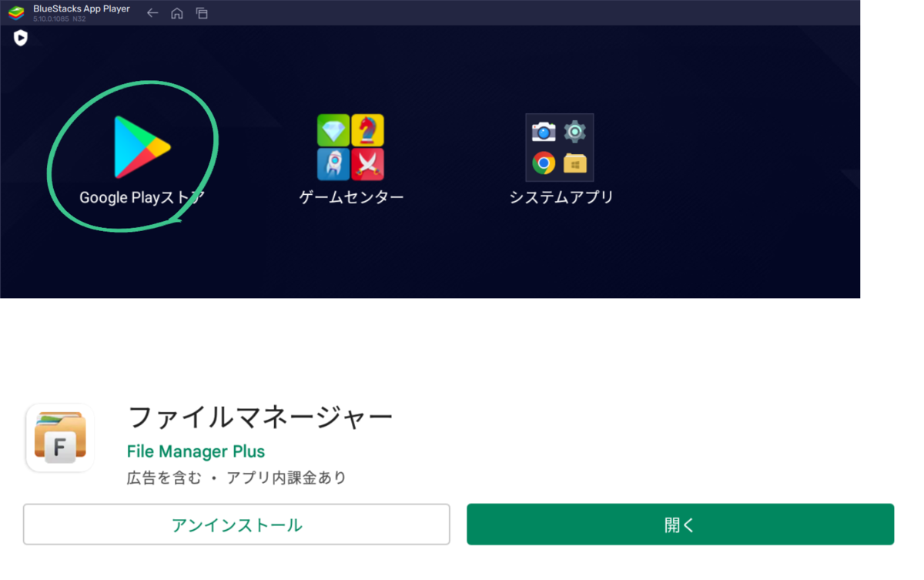The image size is (924, 580).
Task: Click the shield icon below the title bar
Action: pyautogui.click(x=21, y=38)
